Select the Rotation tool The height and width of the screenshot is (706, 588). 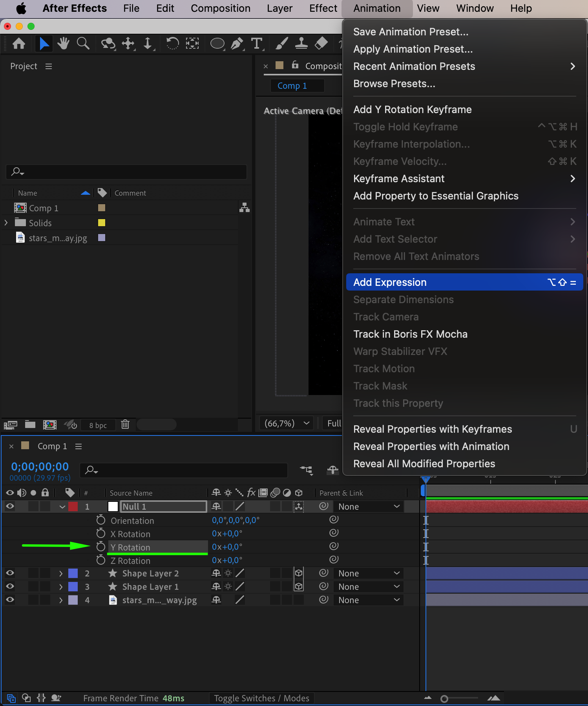(172, 43)
